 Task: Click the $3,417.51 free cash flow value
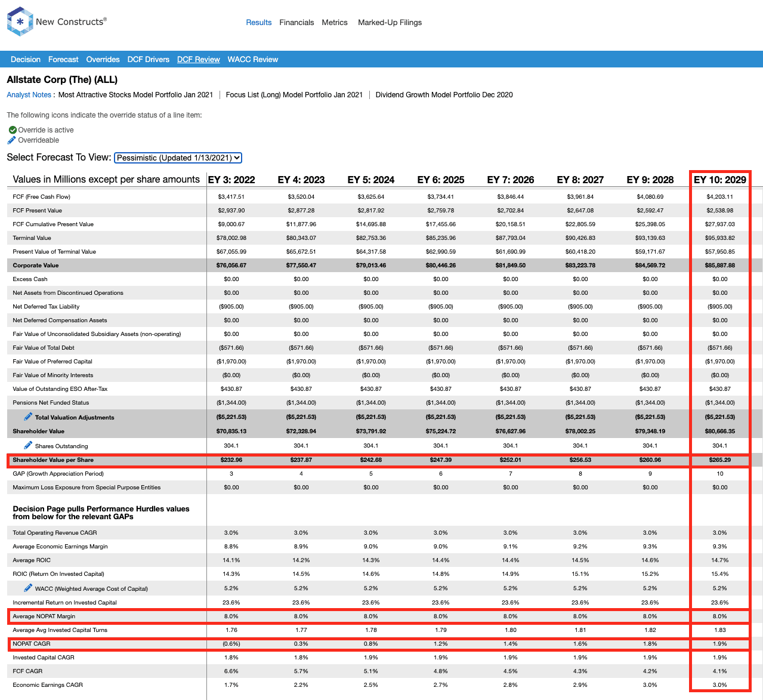231,197
